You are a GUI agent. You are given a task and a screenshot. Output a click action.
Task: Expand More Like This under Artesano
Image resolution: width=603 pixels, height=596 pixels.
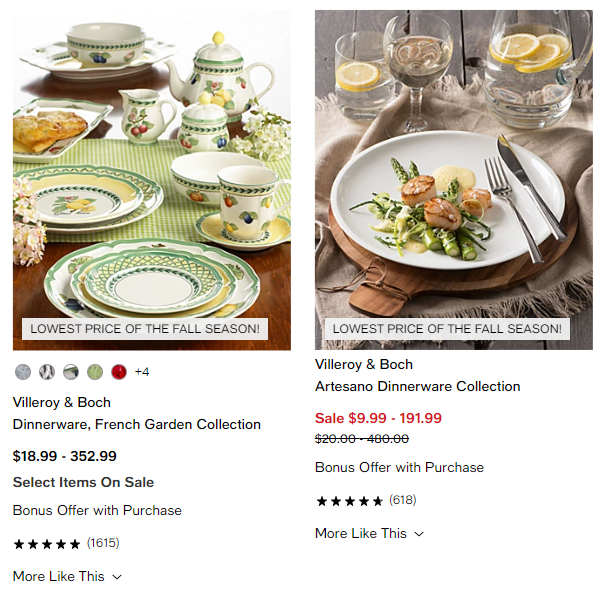click(x=370, y=533)
